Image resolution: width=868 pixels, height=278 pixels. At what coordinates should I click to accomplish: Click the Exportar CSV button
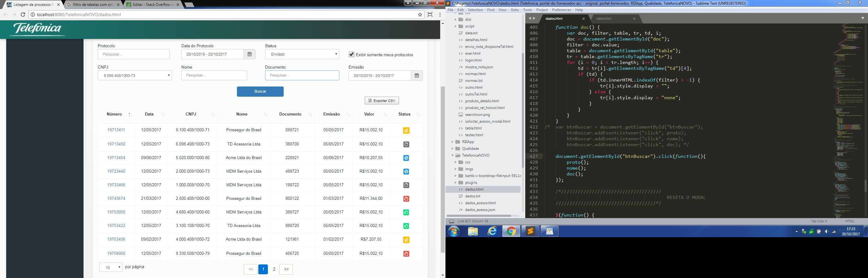382,101
